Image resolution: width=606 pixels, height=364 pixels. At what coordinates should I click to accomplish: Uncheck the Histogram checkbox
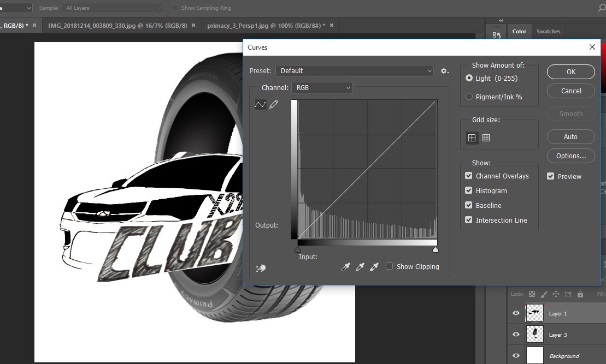[x=469, y=190]
